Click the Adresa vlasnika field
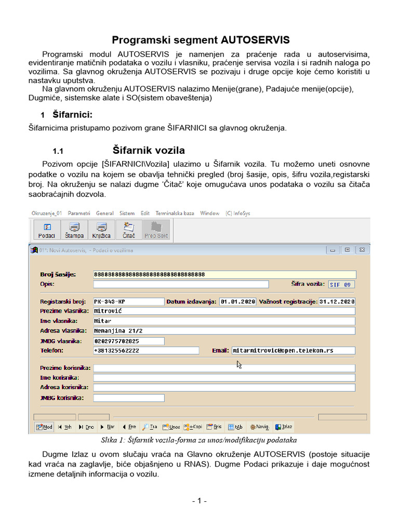The image size is (399, 532). (x=224, y=331)
